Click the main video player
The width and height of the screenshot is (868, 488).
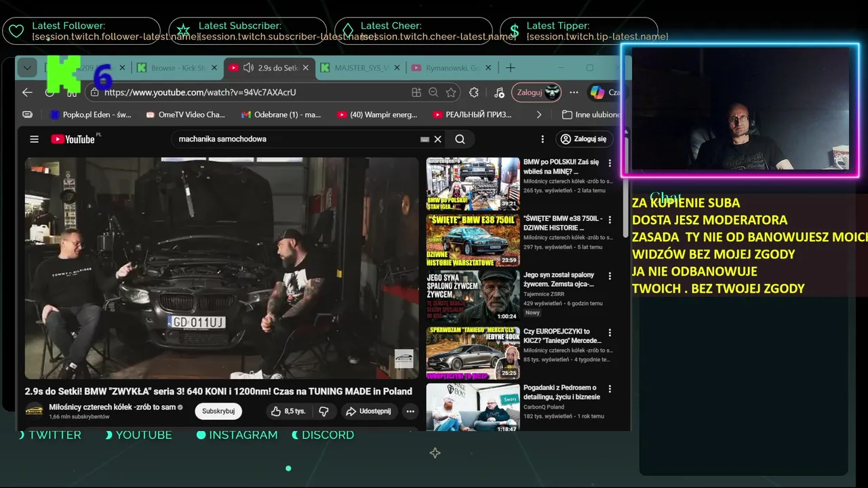point(222,268)
